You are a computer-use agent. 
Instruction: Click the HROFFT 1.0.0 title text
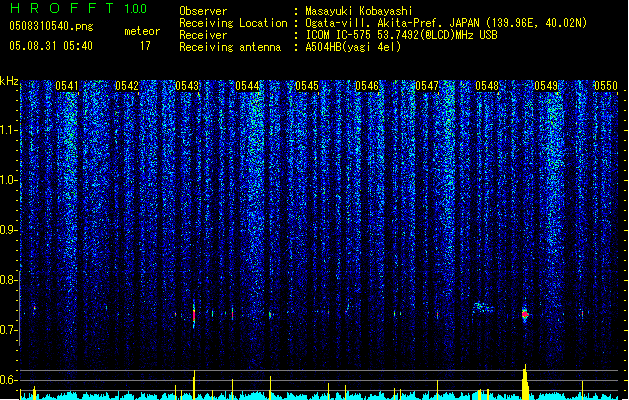click(x=79, y=8)
